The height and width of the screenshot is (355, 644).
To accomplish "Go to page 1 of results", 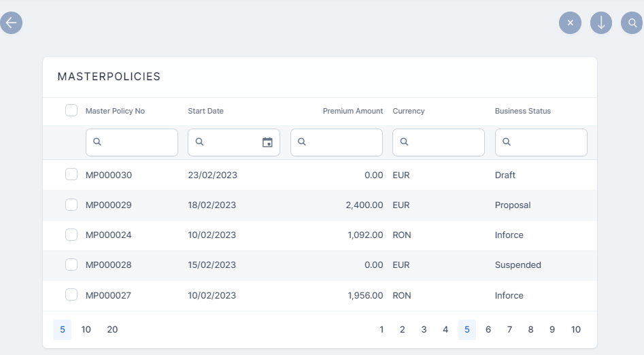I will 382,330.
